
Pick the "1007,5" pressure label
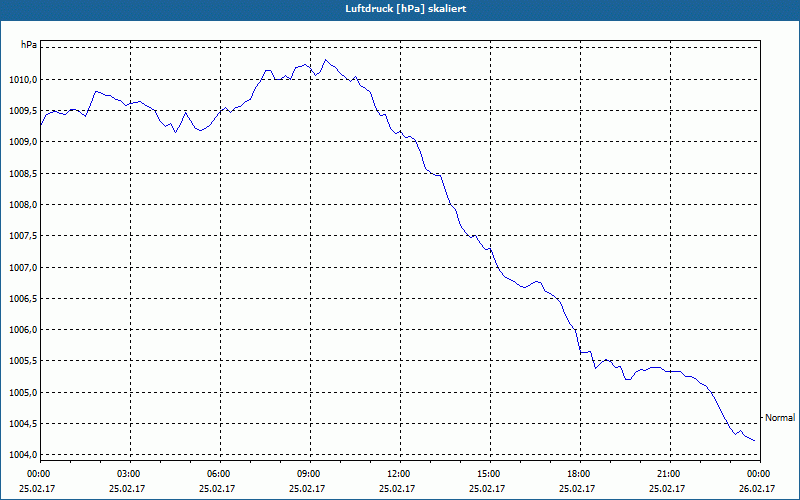pyautogui.click(x=22, y=236)
